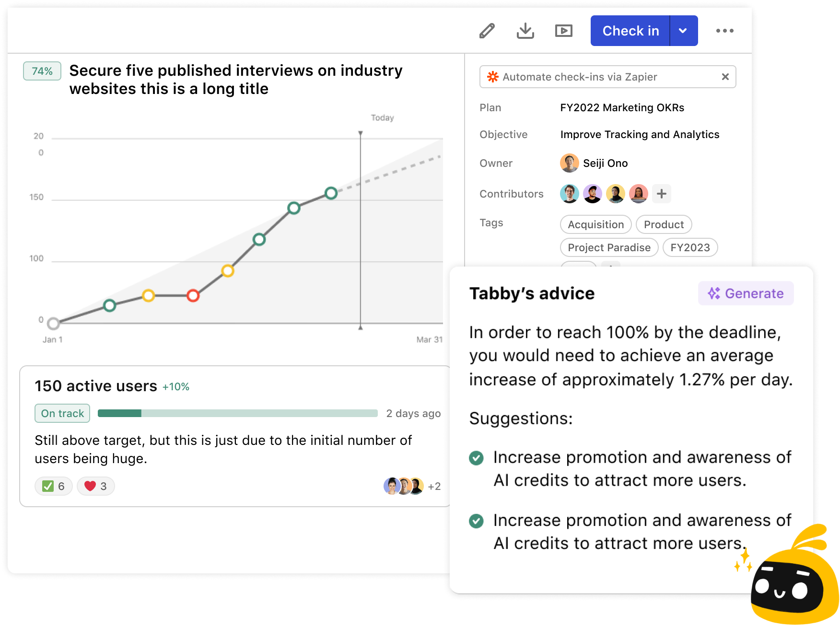Click the download icon in the toolbar
This screenshot has height=628, width=840.
pyautogui.click(x=525, y=30)
